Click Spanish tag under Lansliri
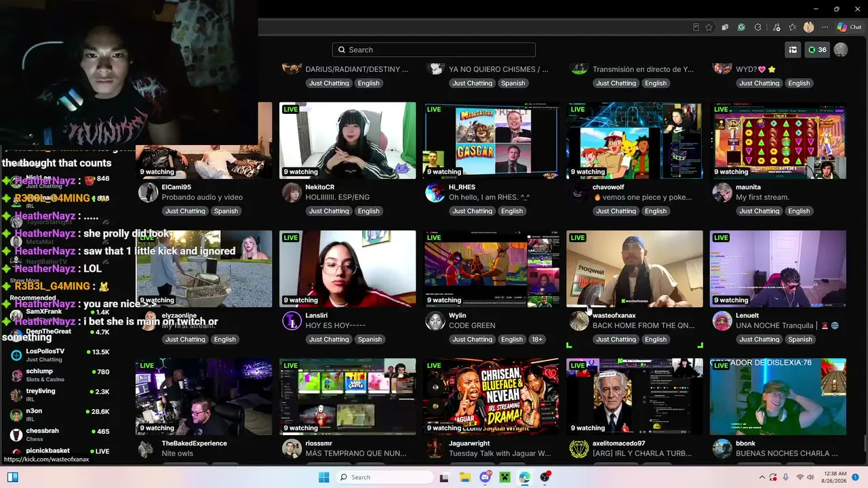The height and width of the screenshot is (488, 868). (370, 340)
